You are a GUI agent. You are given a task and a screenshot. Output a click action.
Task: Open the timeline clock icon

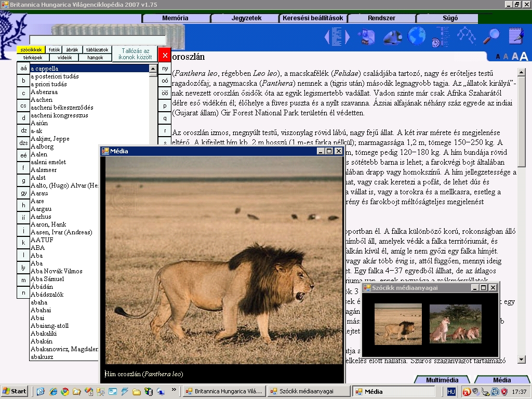441,37
